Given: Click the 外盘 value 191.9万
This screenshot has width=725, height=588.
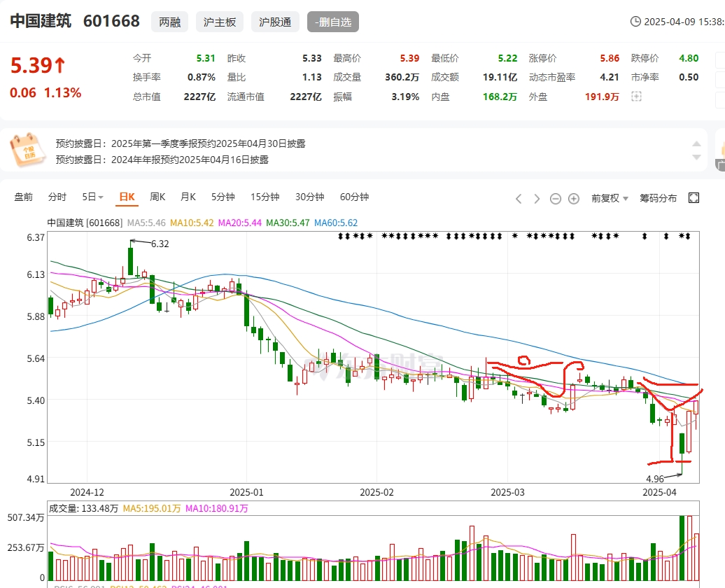Looking at the screenshot, I should (602, 97).
